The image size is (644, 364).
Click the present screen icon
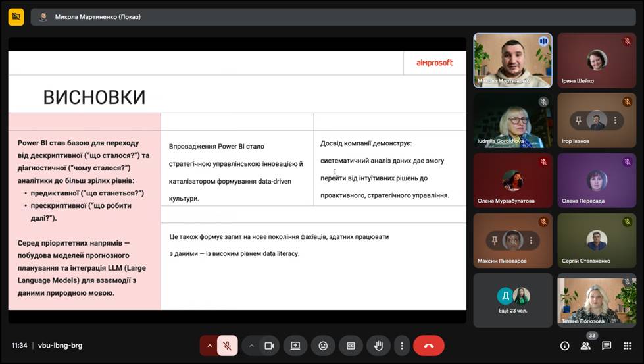[x=295, y=346]
